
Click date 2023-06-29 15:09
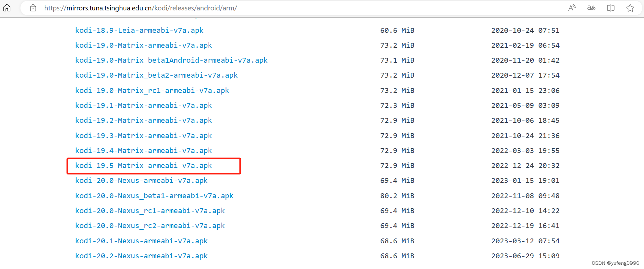(525, 256)
